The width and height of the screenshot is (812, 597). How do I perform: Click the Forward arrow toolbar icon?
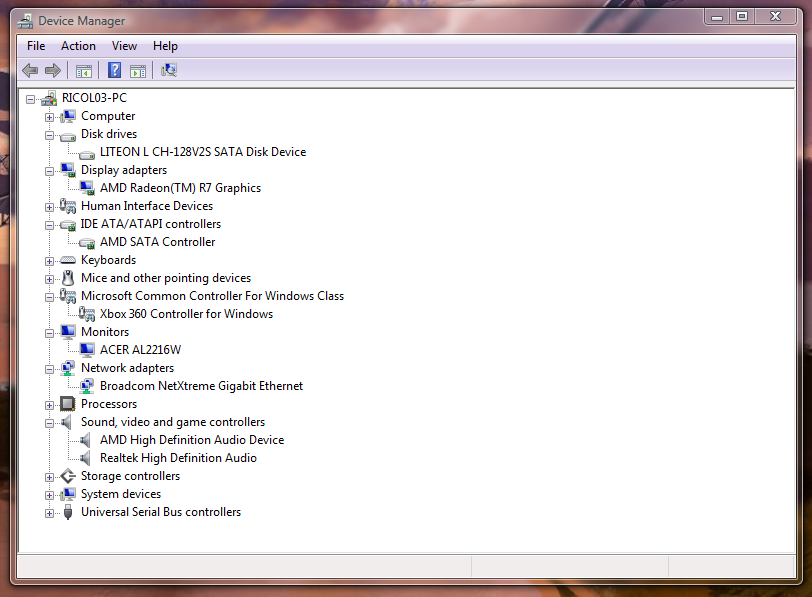click(x=53, y=70)
